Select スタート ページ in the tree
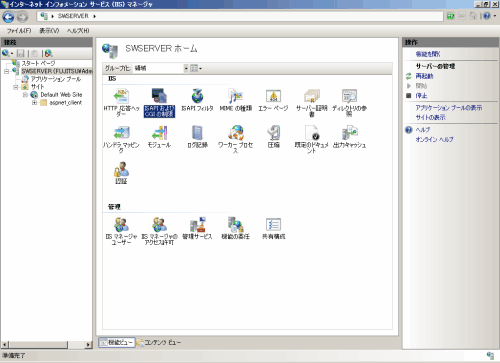The width and height of the screenshot is (500, 363). 38,63
